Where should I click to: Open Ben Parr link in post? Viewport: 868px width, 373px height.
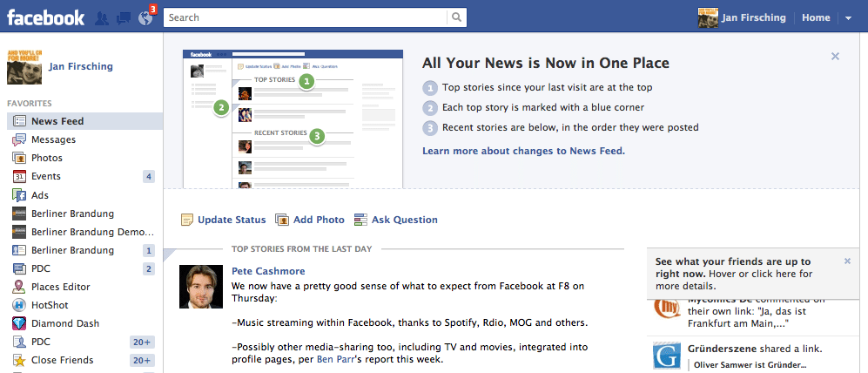point(335,360)
